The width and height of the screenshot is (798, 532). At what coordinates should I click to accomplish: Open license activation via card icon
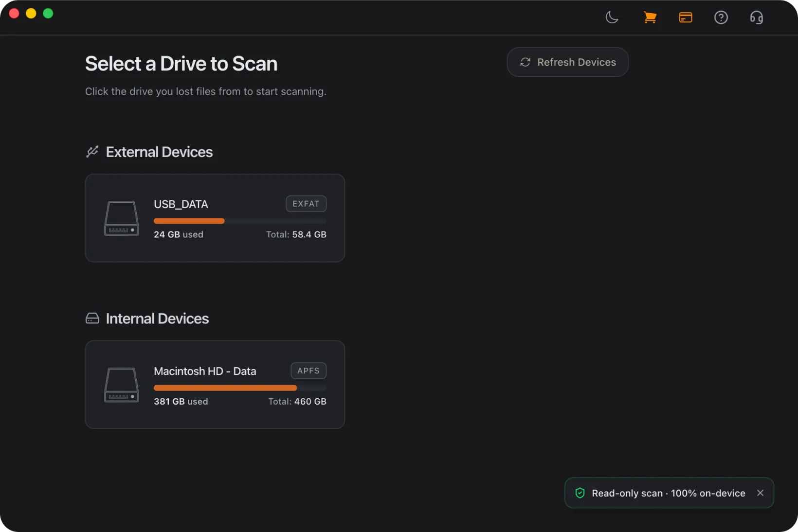pos(686,18)
